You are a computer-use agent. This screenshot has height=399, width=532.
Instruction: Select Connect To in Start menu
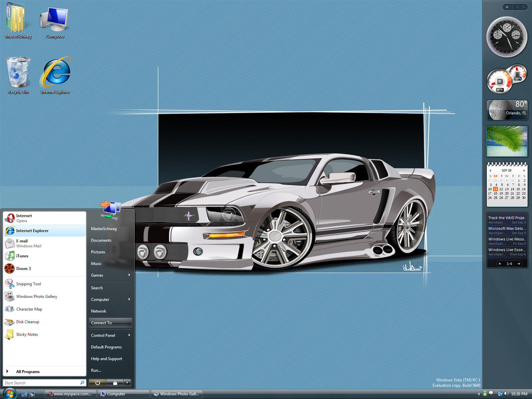tap(110, 323)
